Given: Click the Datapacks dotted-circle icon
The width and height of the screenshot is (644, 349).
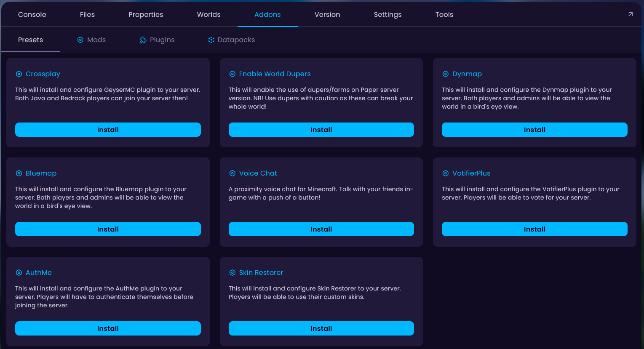Looking at the screenshot, I should (x=211, y=40).
